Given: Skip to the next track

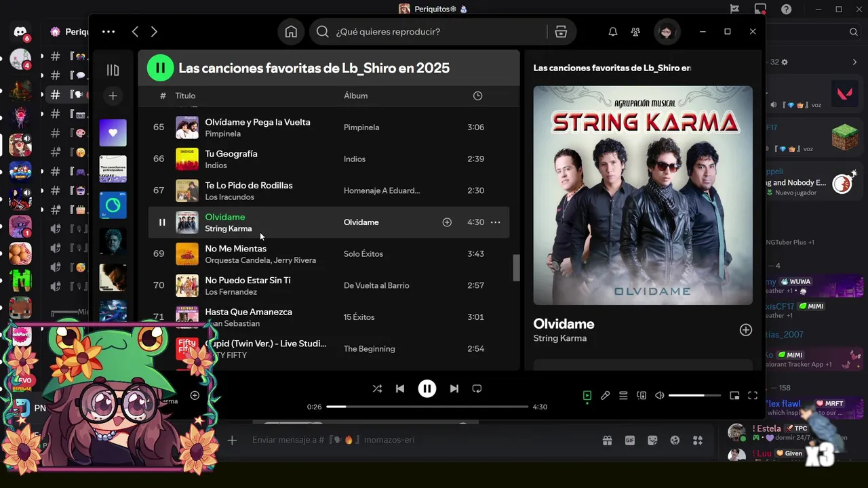Looking at the screenshot, I should pyautogui.click(x=454, y=388).
